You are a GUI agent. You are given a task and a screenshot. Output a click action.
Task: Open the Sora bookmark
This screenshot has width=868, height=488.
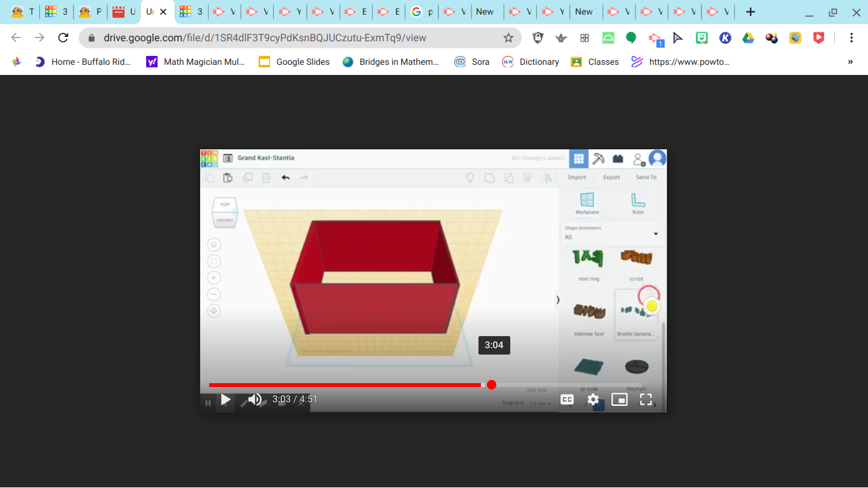[x=471, y=62]
